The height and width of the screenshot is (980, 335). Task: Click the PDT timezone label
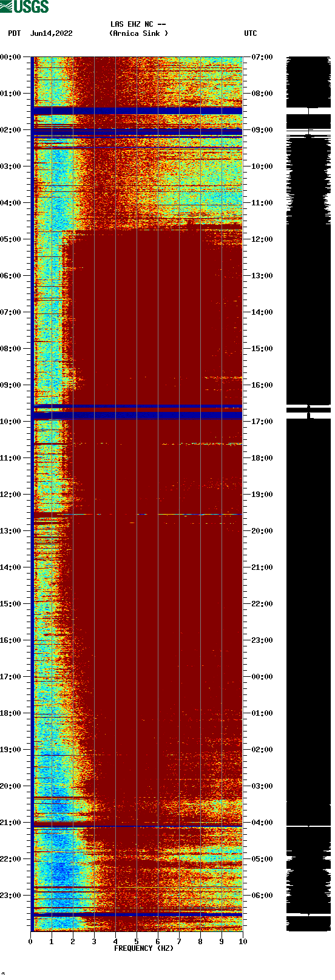[x=15, y=33]
